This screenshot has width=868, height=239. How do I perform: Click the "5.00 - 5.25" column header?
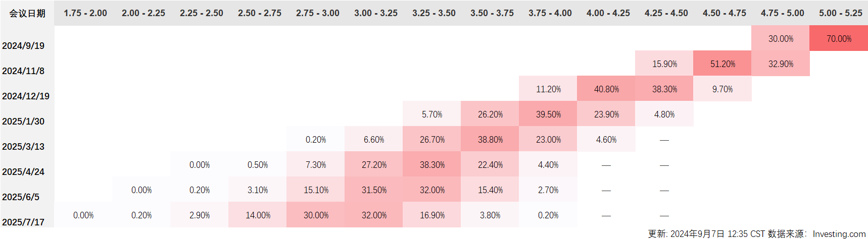click(x=840, y=13)
